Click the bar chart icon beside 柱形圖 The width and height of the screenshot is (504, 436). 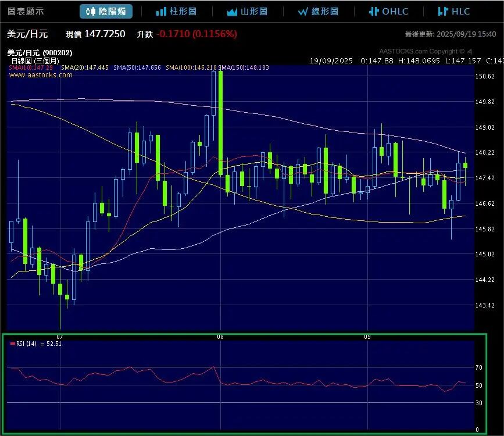[161, 12]
